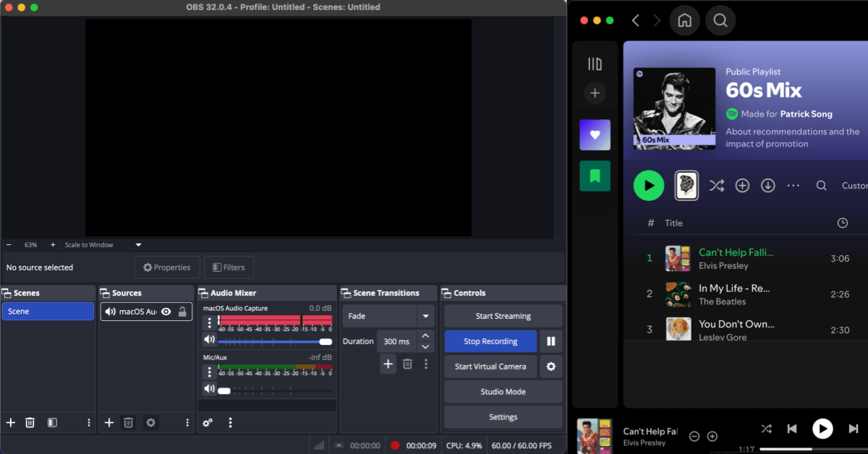Screen dimensions: 868x454
Task: Click Stop Recording in OBS
Action: click(490, 341)
